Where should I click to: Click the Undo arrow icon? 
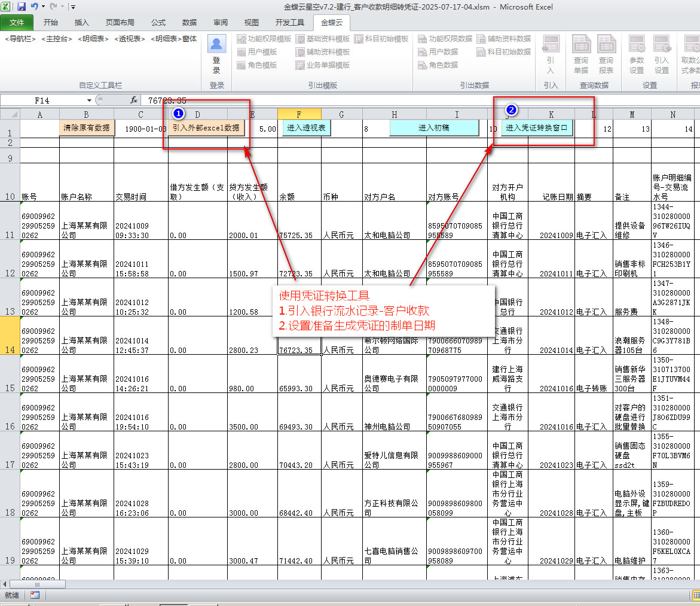[35, 7]
